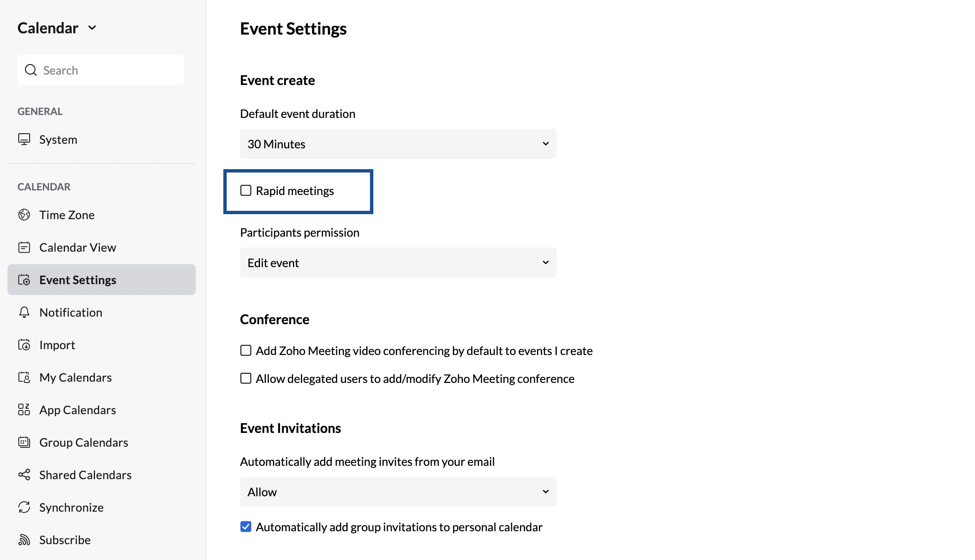
Task: Click the Shared Calendars share icon
Action: (x=24, y=475)
